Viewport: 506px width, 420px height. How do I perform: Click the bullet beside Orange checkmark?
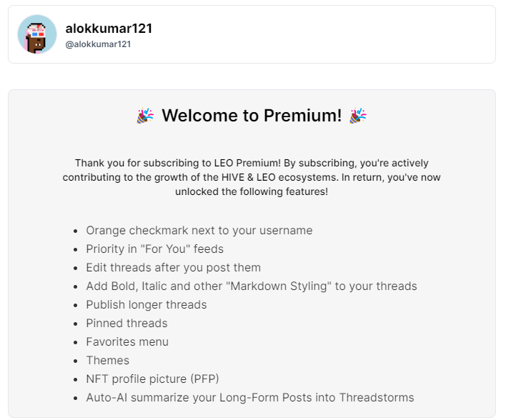pyautogui.click(x=76, y=231)
